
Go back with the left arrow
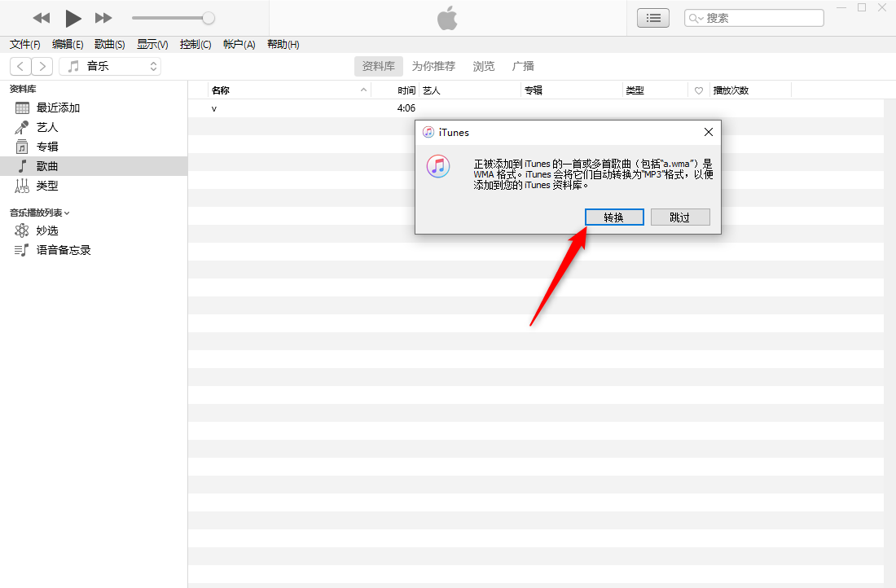click(20, 66)
